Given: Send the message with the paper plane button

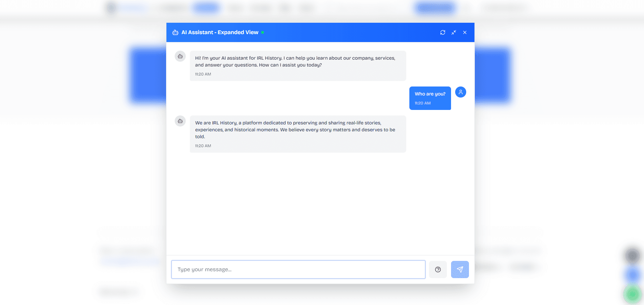Looking at the screenshot, I should click(x=460, y=270).
